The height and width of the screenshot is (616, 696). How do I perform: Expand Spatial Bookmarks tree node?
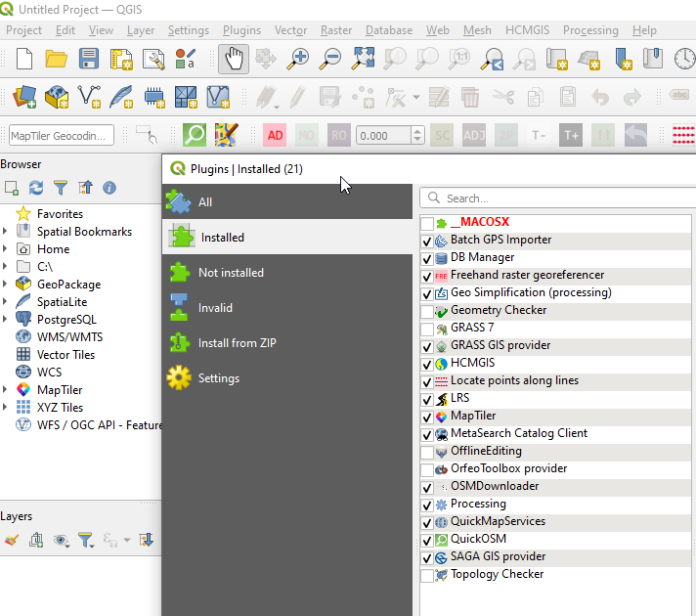[x=5, y=231]
